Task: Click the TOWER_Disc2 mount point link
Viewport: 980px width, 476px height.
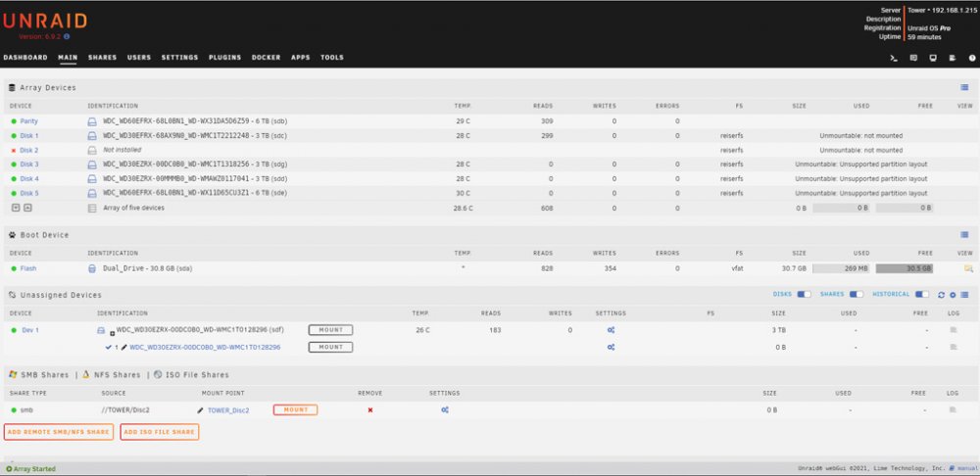Action: [228, 410]
